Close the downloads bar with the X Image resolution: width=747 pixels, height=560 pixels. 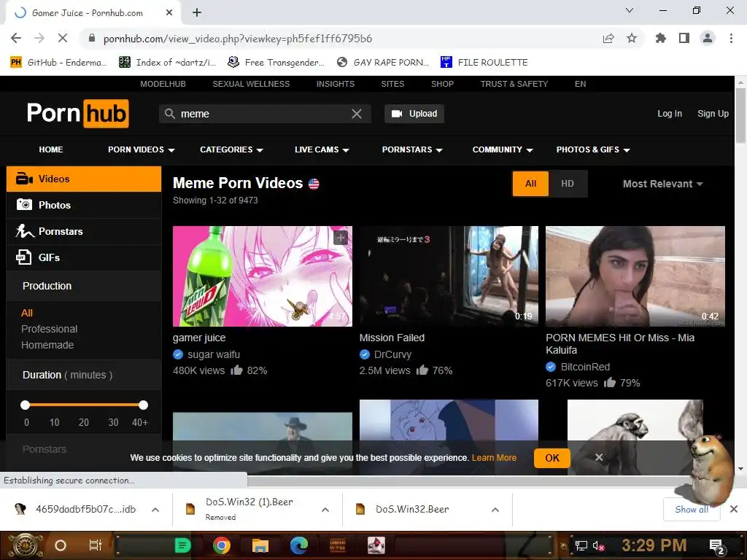coord(734,509)
